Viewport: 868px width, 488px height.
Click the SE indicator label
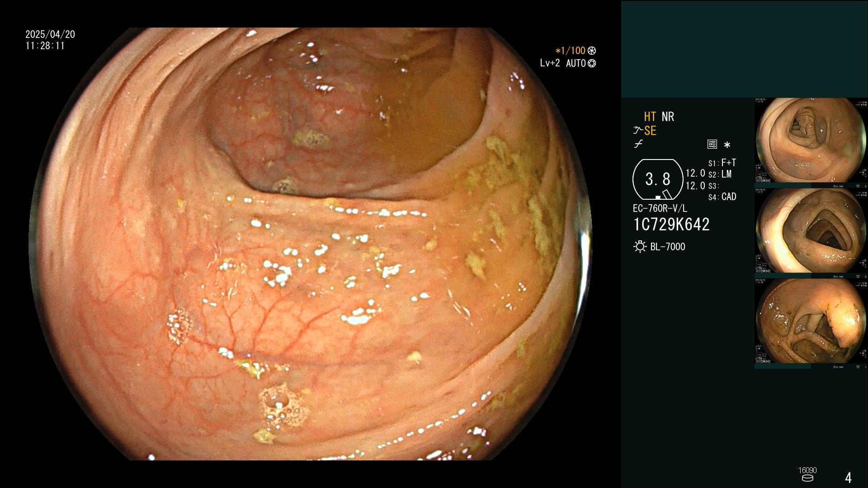click(650, 131)
